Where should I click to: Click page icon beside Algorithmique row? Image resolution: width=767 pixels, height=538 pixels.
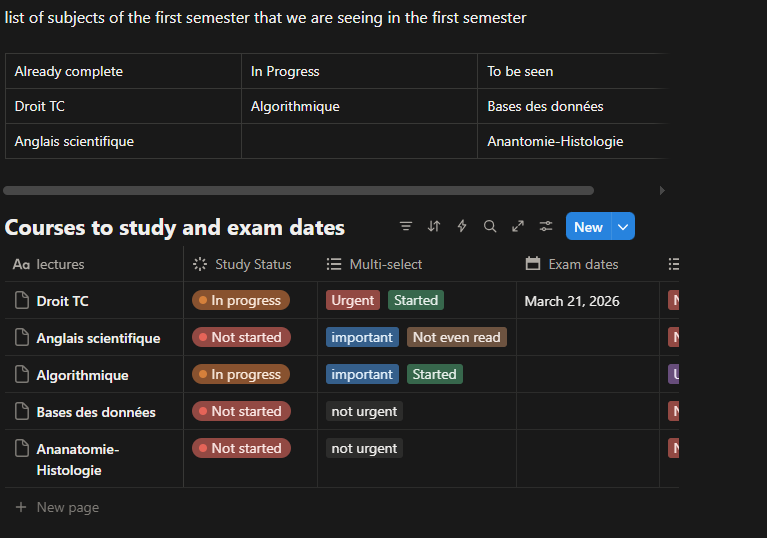pos(22,375)
